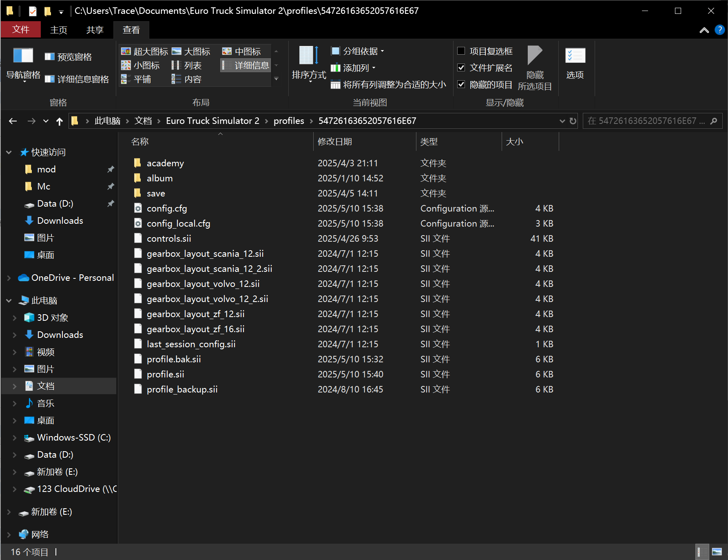Viewport: 728px width, 560px height.
Task: Open the group by (分组依据) dropdown
Action: pos(358,51)
